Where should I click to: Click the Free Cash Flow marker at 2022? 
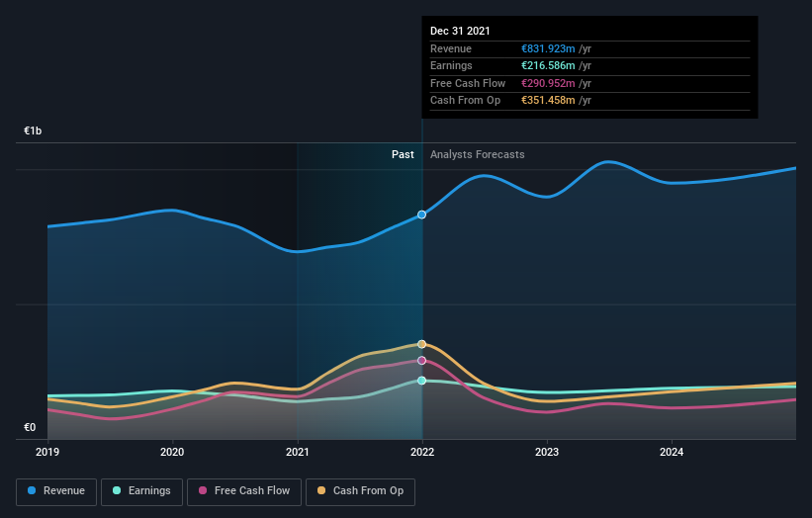click(x=422, y=361)
